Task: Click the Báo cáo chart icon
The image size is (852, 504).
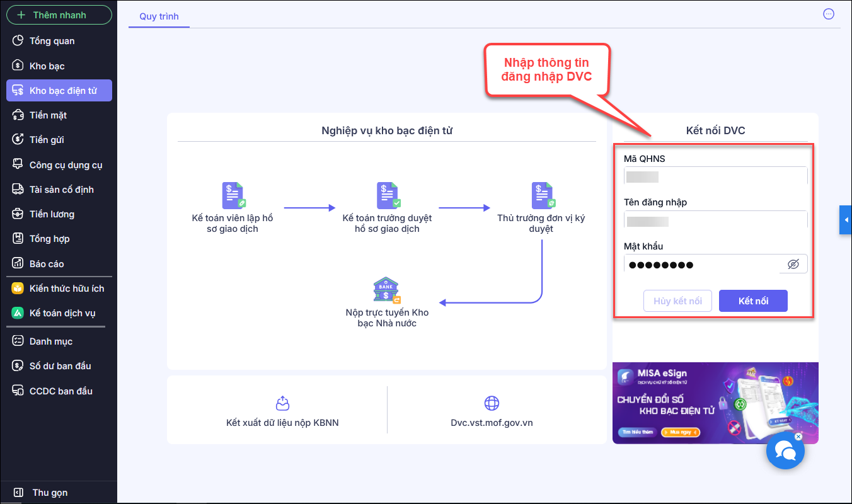Action: pos(18,264)
